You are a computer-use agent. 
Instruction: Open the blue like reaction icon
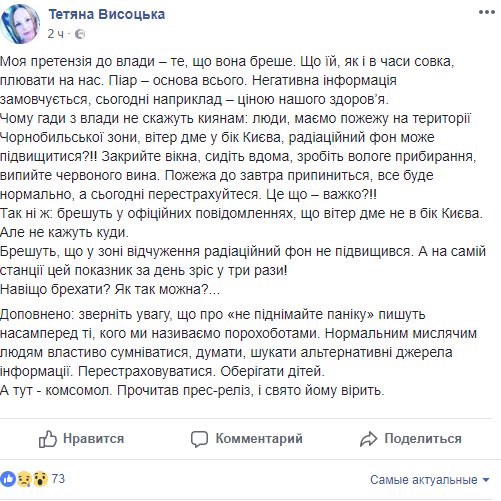tap(8, 479)
